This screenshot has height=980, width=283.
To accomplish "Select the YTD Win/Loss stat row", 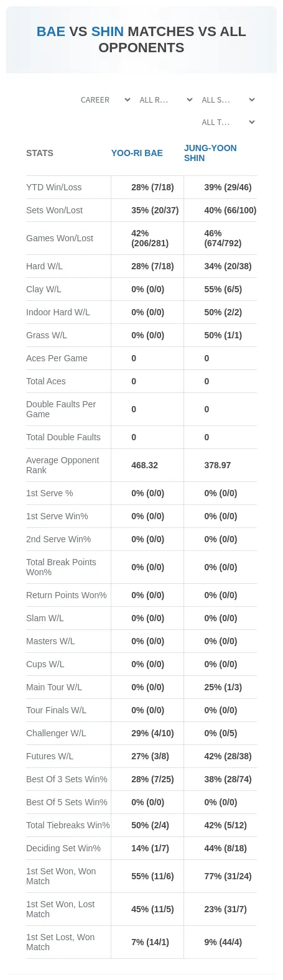I will tap(141, 187).
